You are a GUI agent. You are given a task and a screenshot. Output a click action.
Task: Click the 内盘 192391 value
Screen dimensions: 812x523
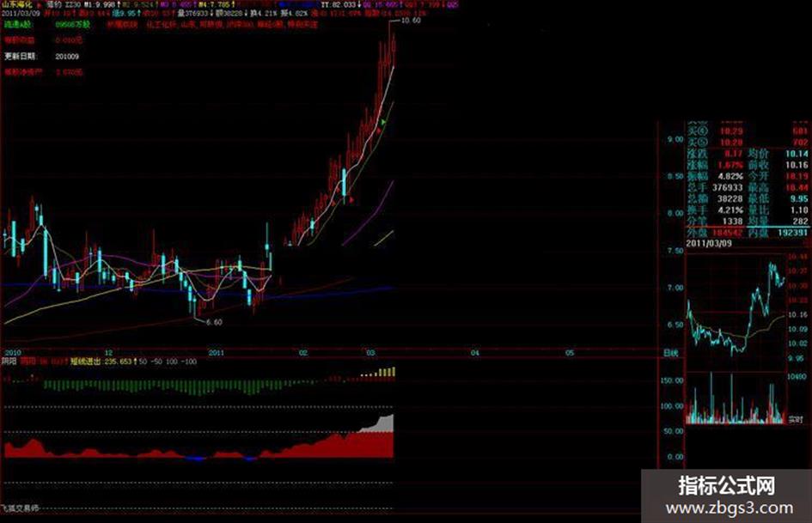pyautogui.click(x=793, y=233)
